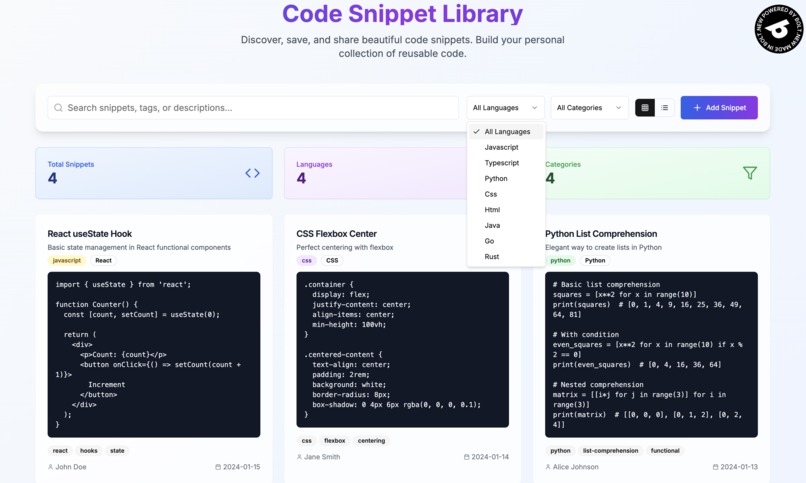Click the yellow javascript language badge
Viewport: 806px width, 483px height.
(67, 261)
